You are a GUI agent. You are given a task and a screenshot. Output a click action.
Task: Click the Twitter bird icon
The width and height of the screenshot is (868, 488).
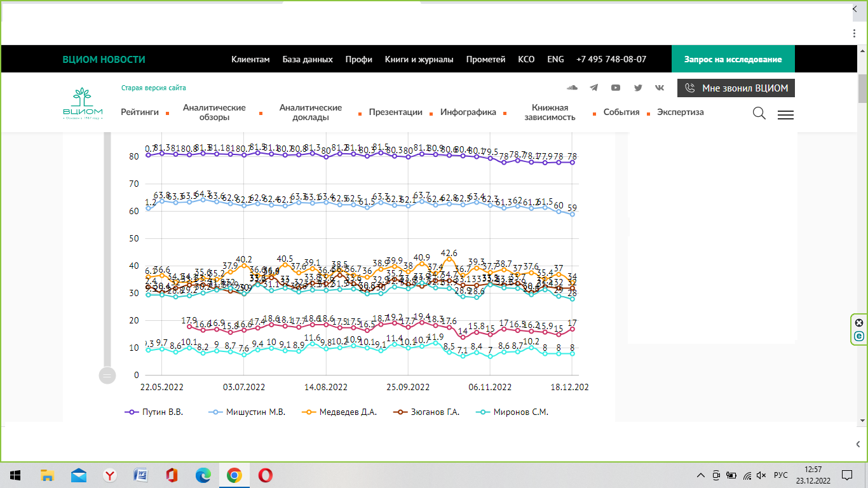[x=638, y=88]
